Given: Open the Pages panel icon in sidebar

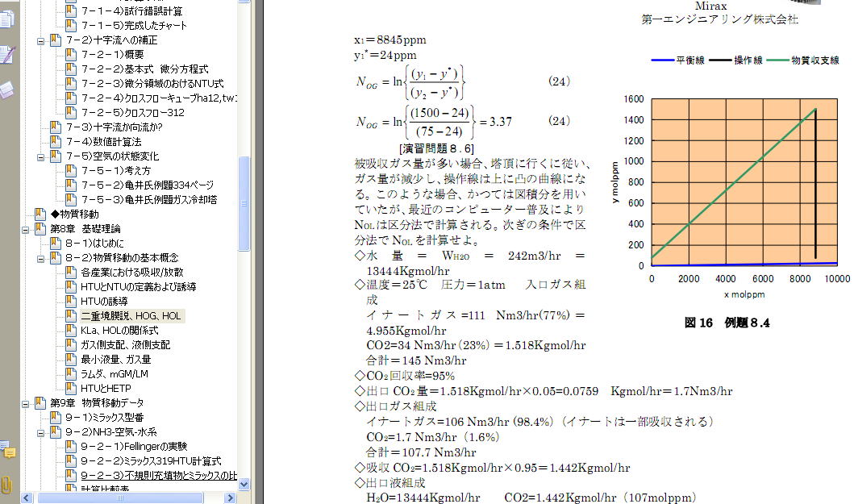Looking at the screenshot, I should click(7, 19).
